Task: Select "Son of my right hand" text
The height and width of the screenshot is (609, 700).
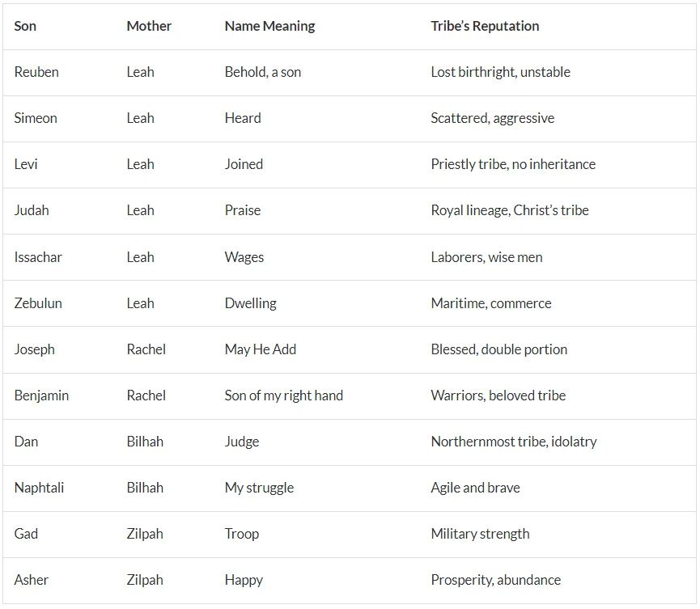Action: [x=283, y=395]
